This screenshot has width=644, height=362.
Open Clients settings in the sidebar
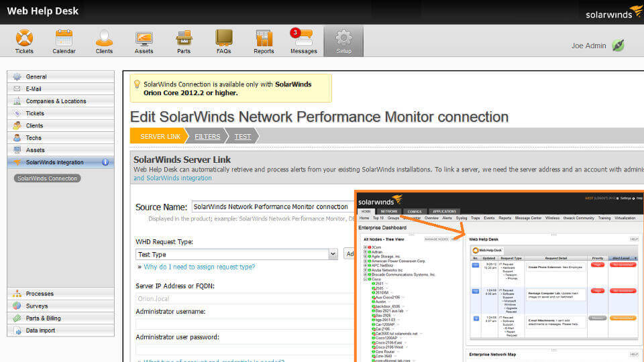click(x=61, y=125)
